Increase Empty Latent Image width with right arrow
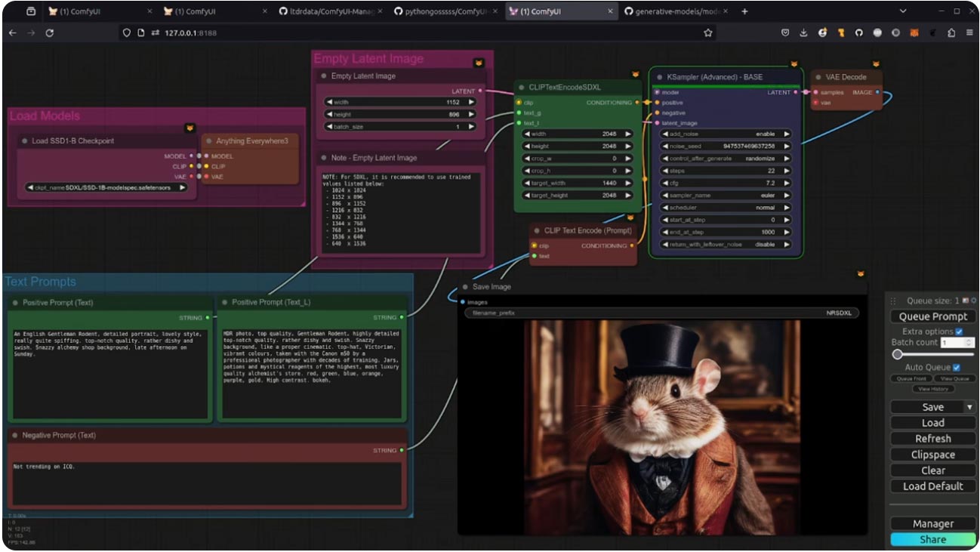The width and height of the screenshot is (980, 552). pos(471,102)
